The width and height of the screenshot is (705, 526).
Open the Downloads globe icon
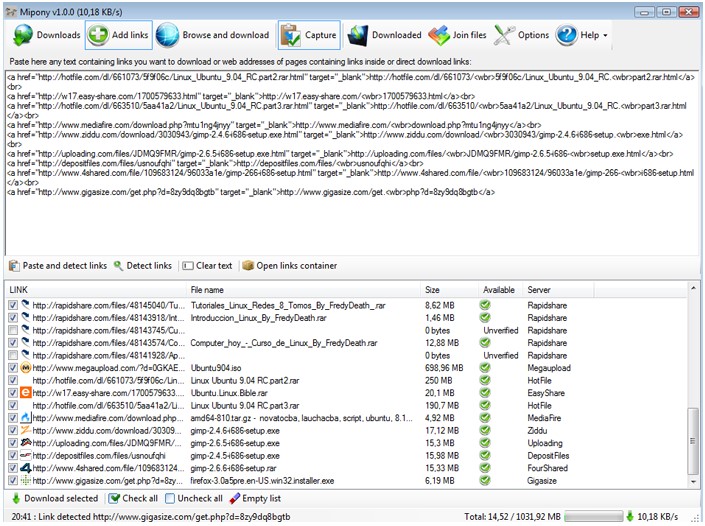23,35
